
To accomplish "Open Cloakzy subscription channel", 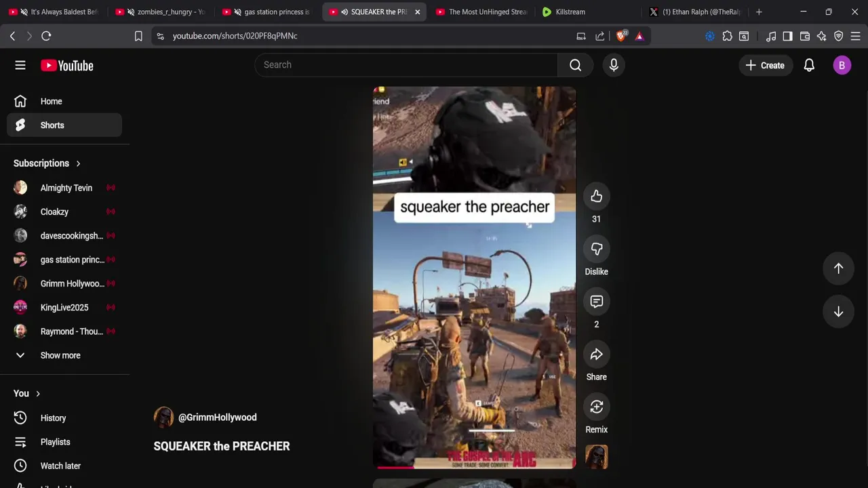I will [64, 211].
